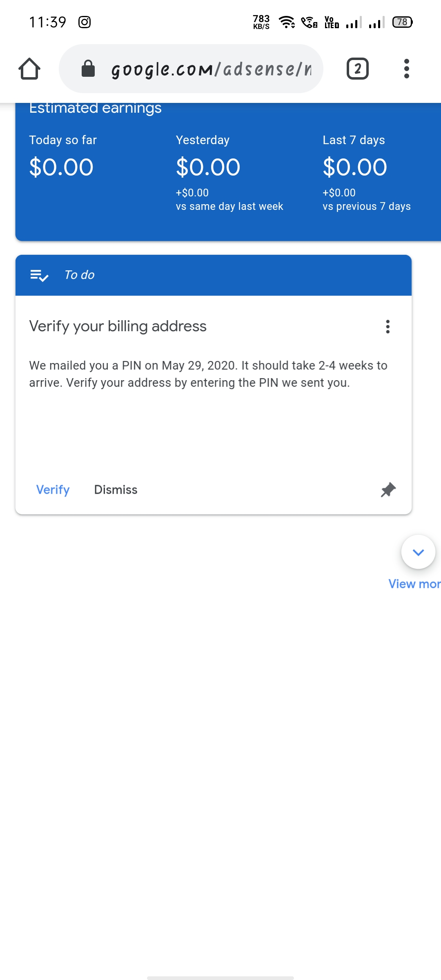The image size is (441, 980).
Task: Click the To do list icon on card header
Action: (x=40, y=275)
